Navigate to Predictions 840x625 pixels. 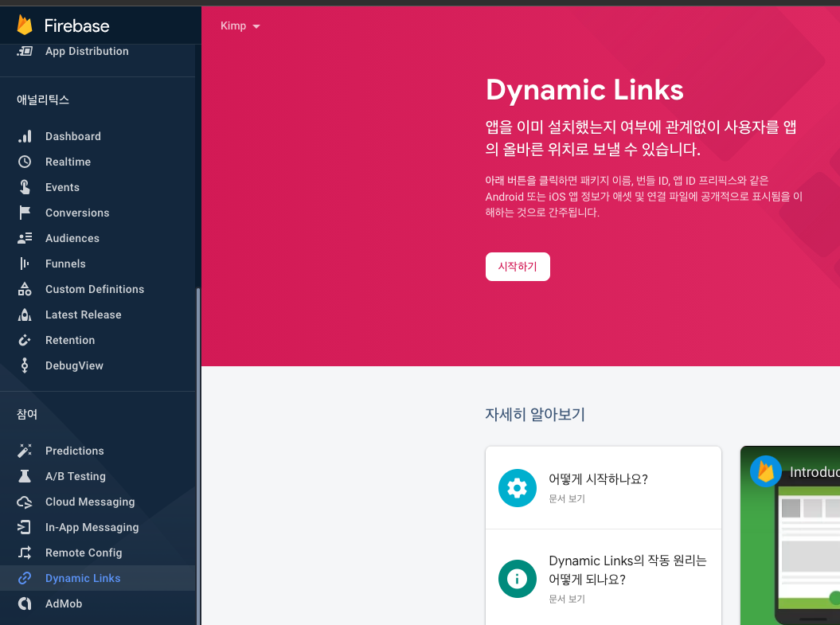[97, 451]
